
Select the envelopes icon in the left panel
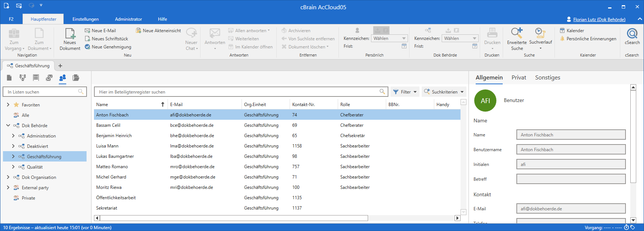click(x=49, y=78)
